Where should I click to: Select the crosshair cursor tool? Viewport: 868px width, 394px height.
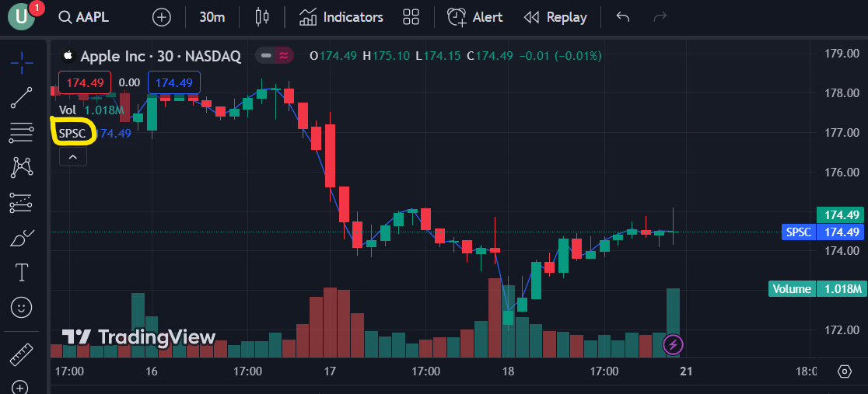[x=22, y=62]
